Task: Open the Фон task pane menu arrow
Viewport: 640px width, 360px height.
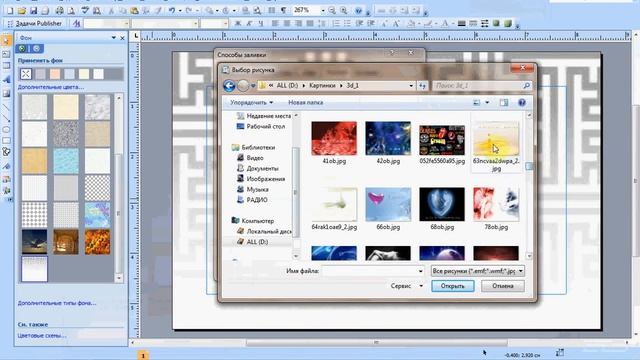Action: pyautogui.click(x=113, y=38)
